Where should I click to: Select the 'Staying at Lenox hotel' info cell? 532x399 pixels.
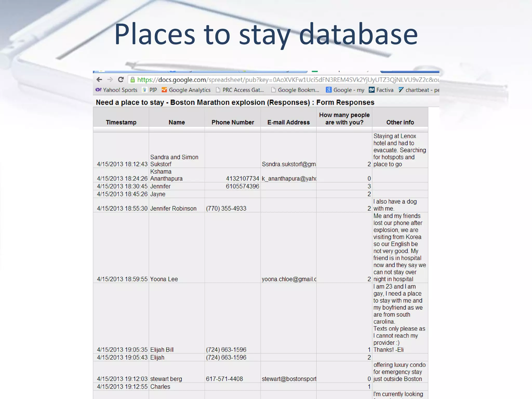coord(400,150)
